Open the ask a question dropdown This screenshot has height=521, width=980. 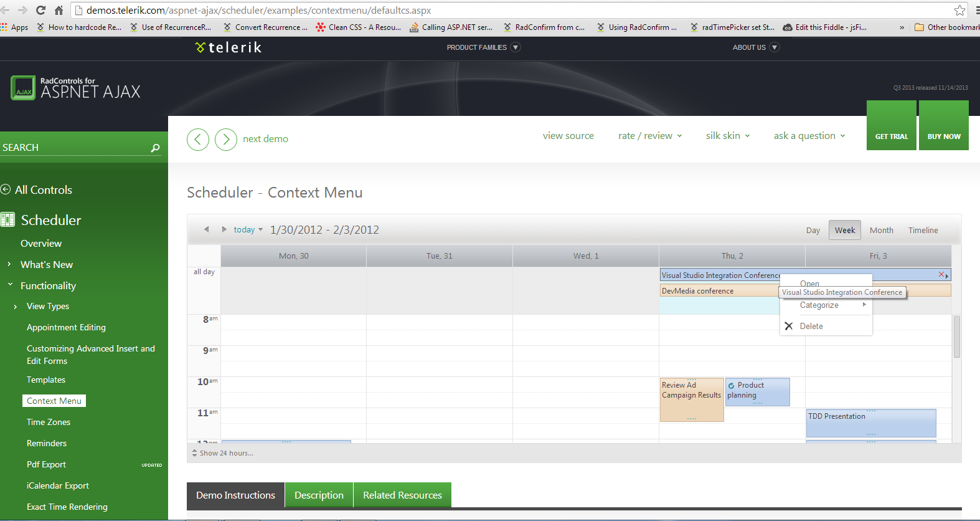pos(809,136)
